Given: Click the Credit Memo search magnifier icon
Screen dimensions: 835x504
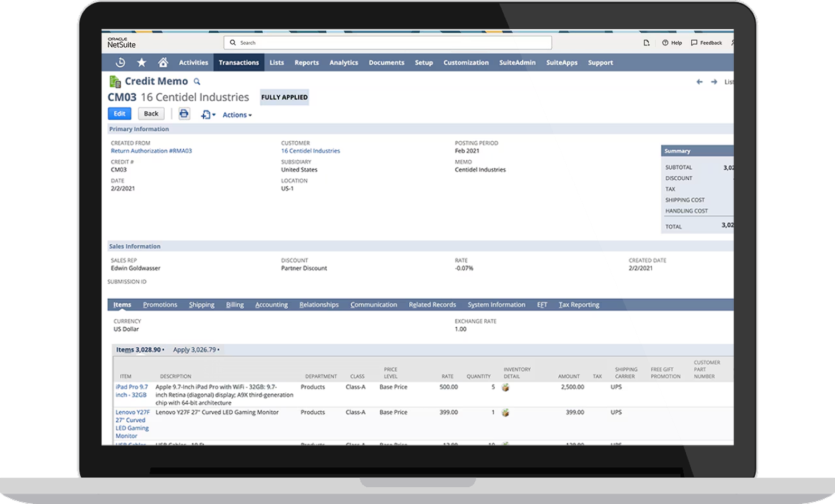Looking at the screenshot, I should (197, 82).
